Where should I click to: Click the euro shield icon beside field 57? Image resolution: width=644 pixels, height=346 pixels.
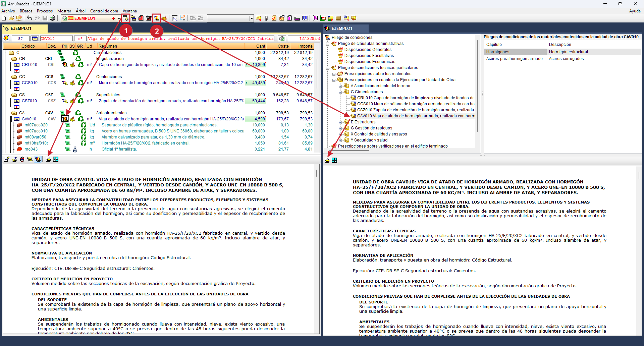6,38
